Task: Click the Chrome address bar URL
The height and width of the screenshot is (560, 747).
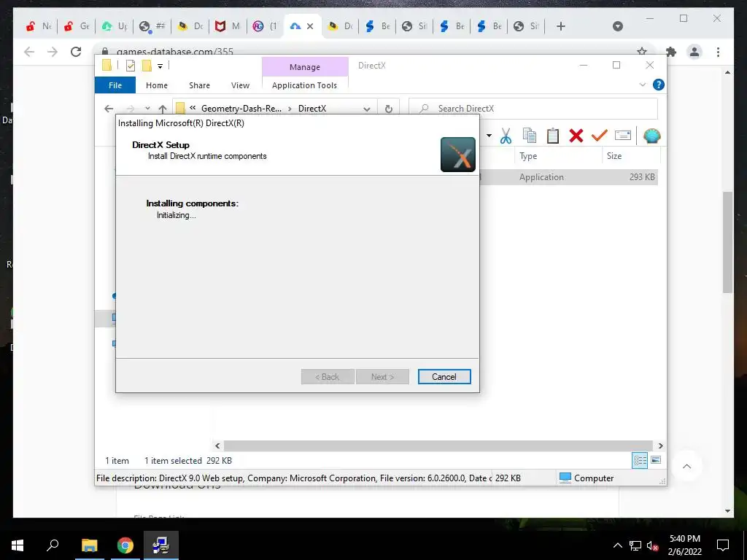Action: click(175, 52)
